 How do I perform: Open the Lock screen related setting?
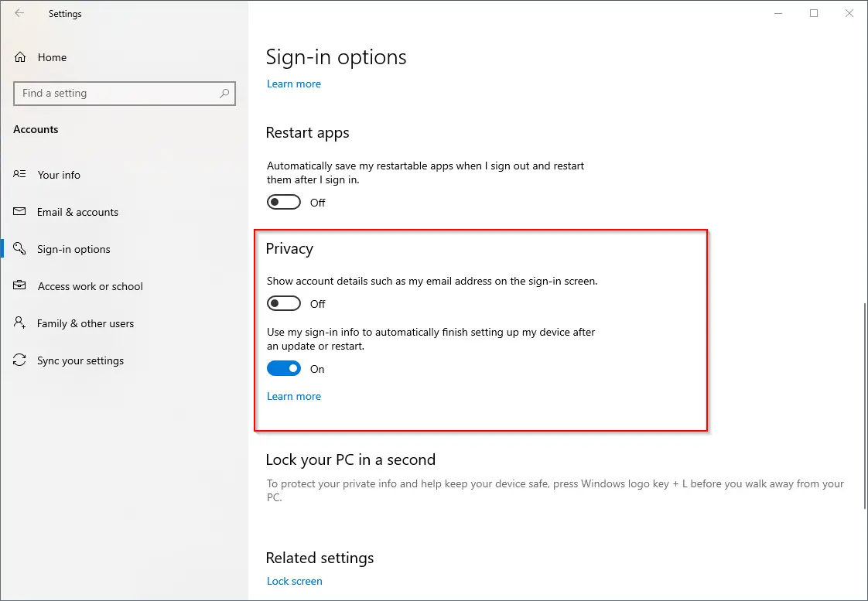(295, 581)
